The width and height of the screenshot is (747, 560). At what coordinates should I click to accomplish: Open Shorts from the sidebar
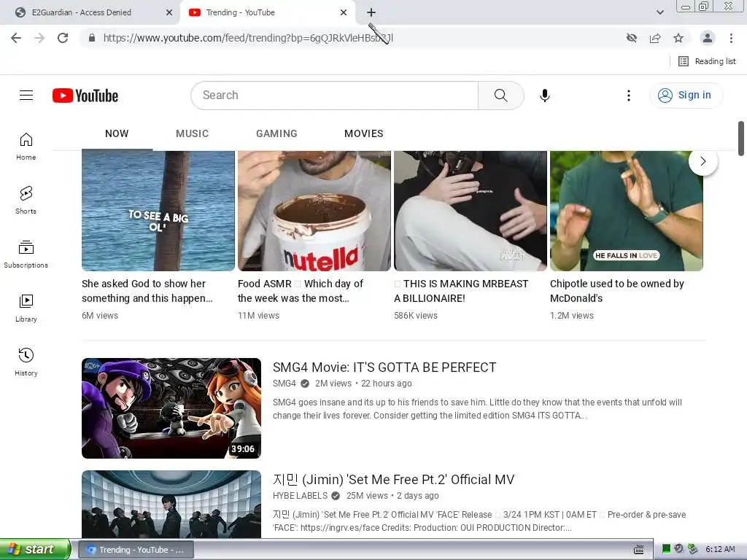click(26, 200)
